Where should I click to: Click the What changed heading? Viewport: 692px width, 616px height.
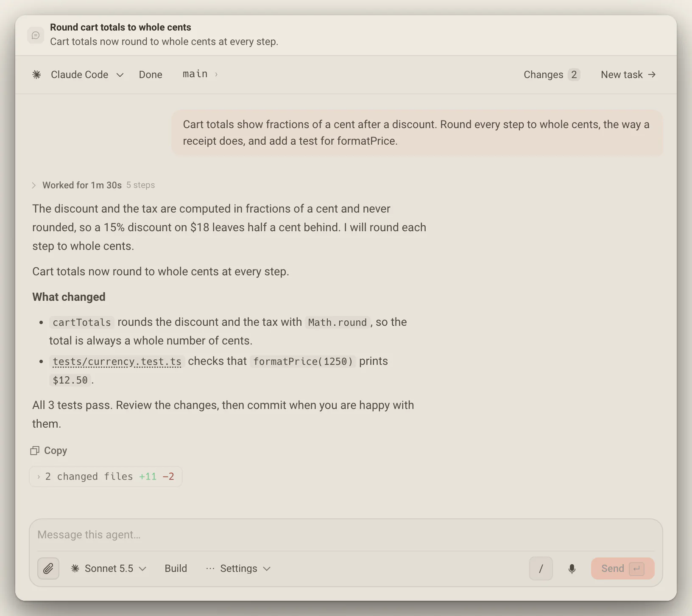click(x=69, y=297)
